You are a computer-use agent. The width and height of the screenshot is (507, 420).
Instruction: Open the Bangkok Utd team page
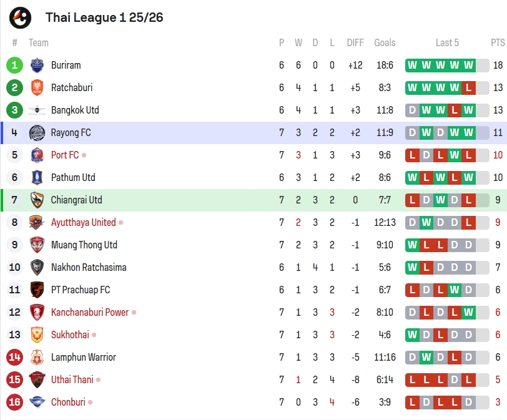click(x=75, y=110)
